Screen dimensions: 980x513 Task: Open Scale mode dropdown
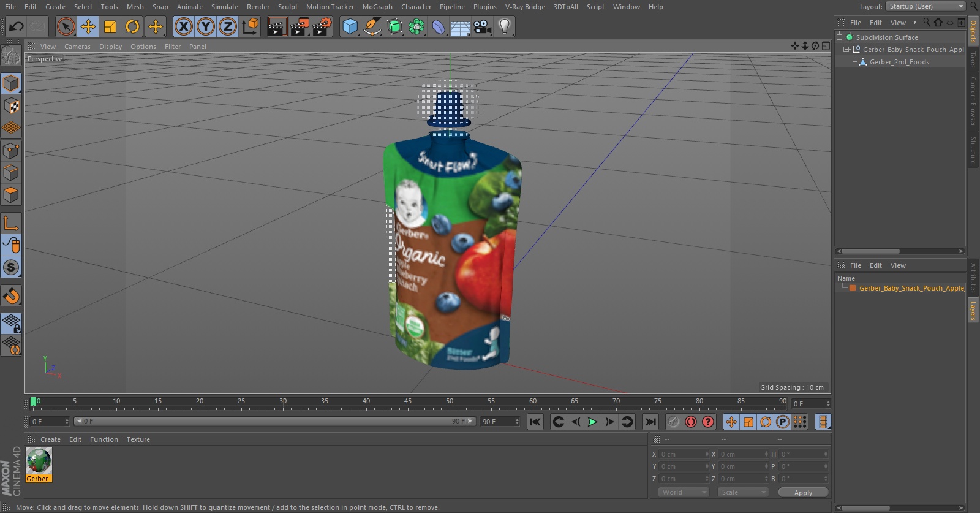tap(743, 492)
